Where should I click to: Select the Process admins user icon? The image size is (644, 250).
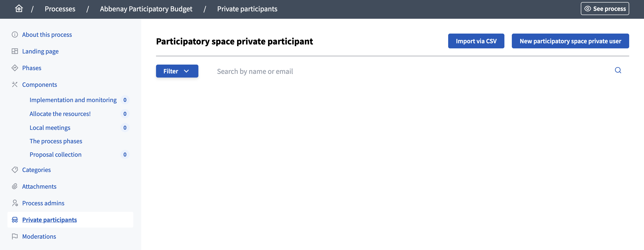pos(15,203)
